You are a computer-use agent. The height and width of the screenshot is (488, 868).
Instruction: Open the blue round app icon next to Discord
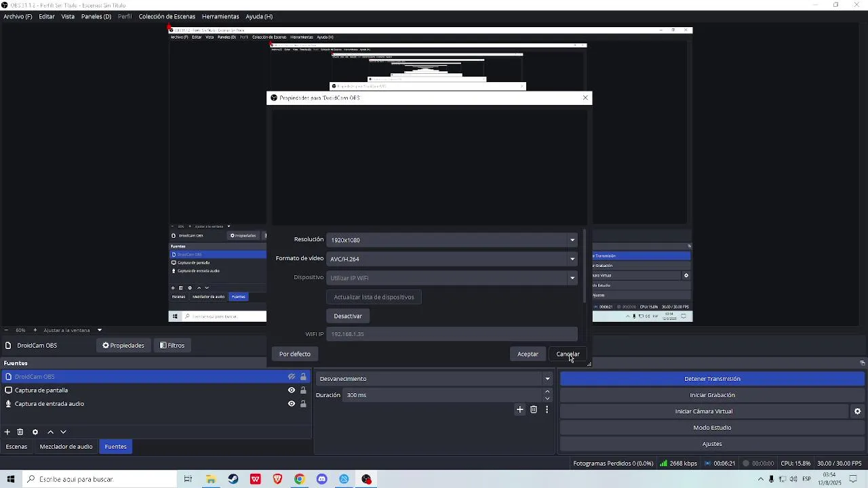click(344, 479)
